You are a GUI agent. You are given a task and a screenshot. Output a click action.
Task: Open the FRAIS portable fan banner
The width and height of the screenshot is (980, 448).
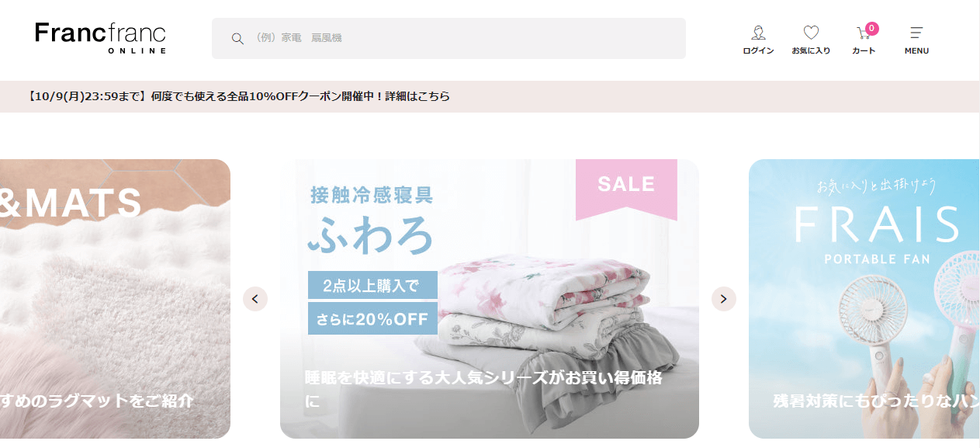point(864,299)
